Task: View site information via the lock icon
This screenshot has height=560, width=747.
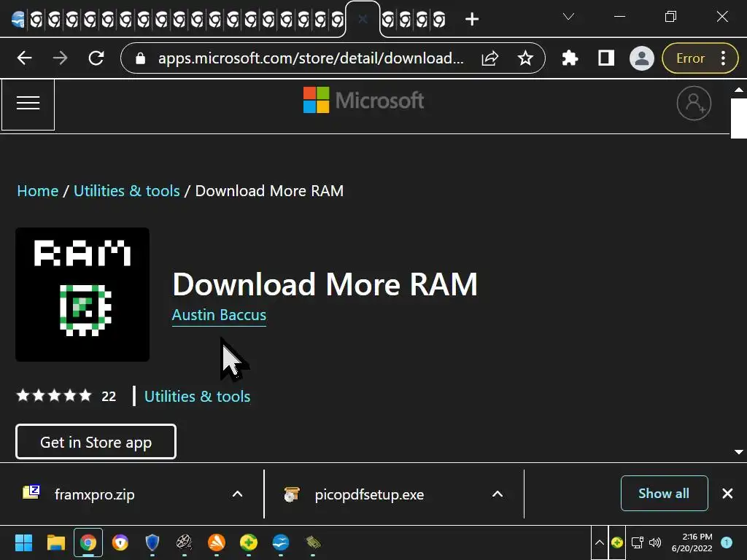Action: click(140, 58)
